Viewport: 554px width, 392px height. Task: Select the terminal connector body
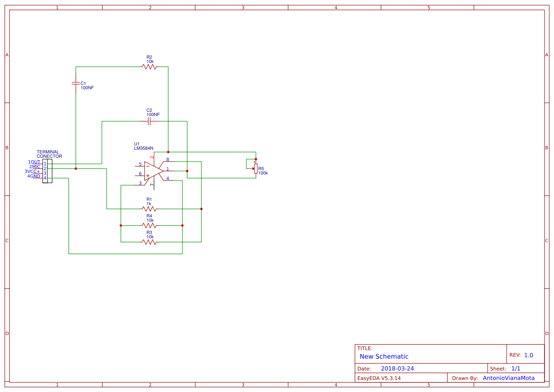tap(47, 171)
